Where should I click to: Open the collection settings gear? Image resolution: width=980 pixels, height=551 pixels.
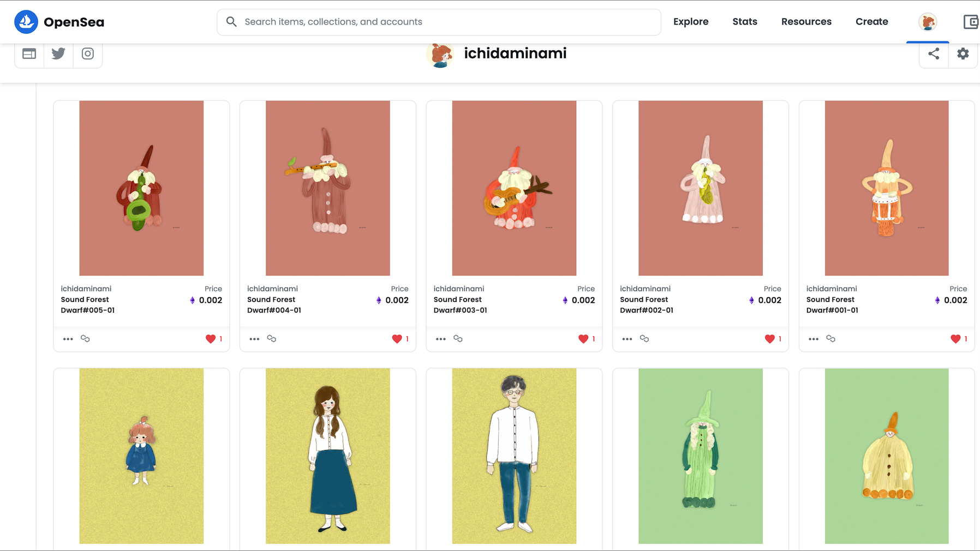pyautogui.click(x=963, y=53)
